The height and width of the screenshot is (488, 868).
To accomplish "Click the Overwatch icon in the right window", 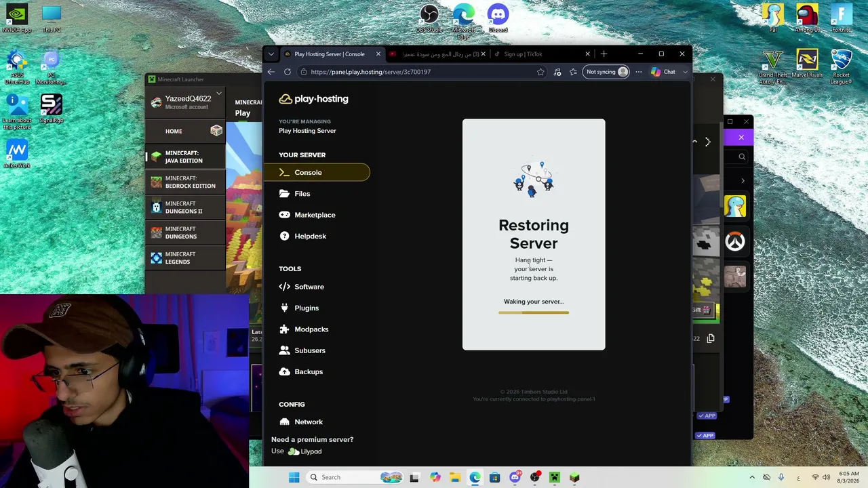I will coord(735,241).
